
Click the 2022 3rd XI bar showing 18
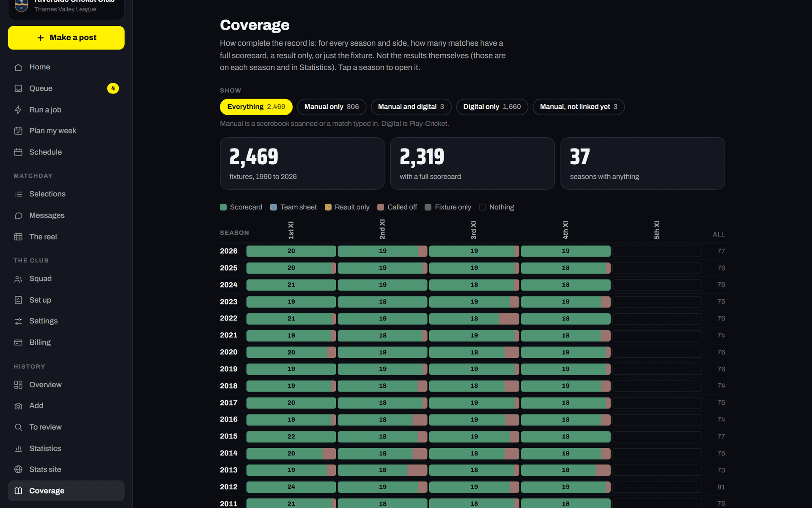(x=474, y=319)
